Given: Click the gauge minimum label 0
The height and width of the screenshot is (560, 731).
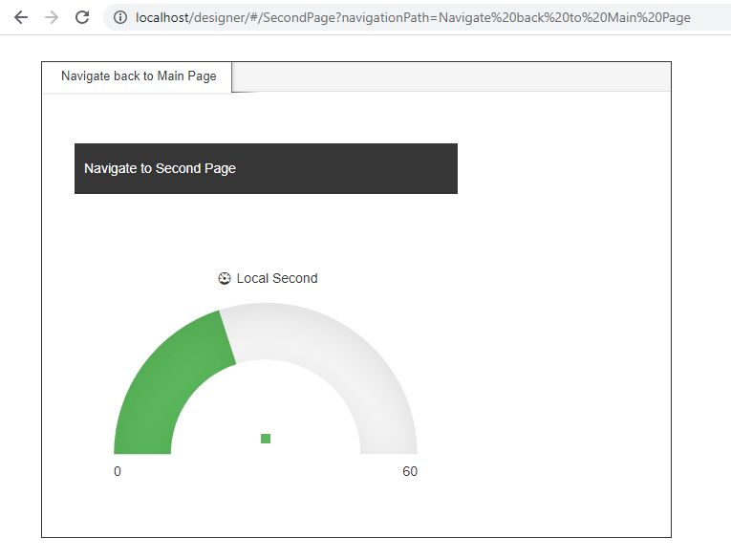Looking at the screenshot, I should [118, 471].
